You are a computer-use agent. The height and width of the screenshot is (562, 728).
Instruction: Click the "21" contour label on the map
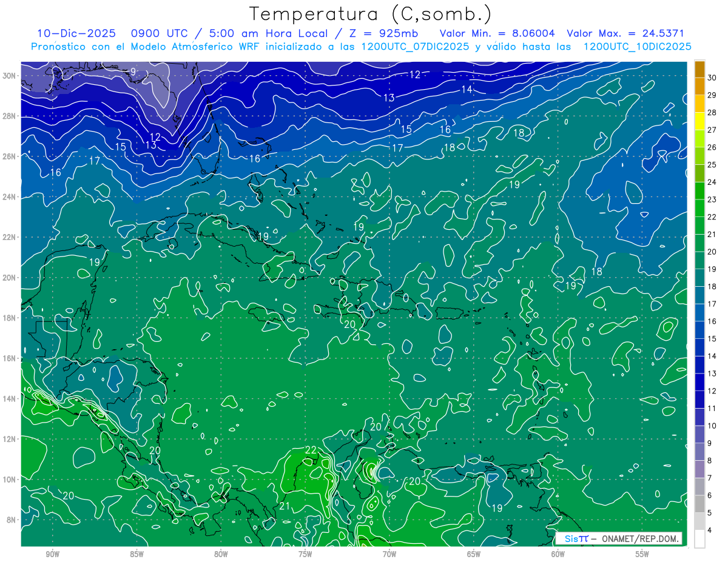(285, 506)
